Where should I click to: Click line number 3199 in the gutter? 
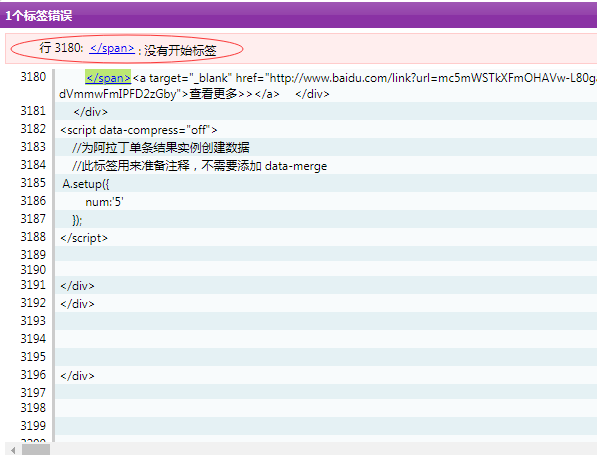pos(33,426)
